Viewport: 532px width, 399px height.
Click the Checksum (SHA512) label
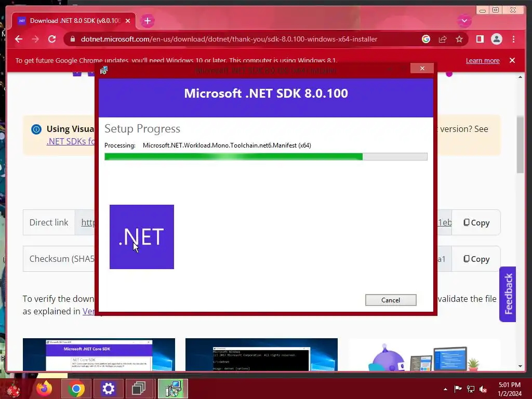coord(62,259)
